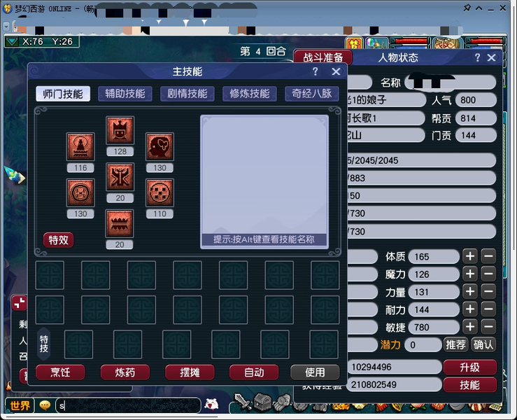This screenshot has height=420, width=517.
Task: Click the 特效 effects button
Action: [x=58, y=240]
